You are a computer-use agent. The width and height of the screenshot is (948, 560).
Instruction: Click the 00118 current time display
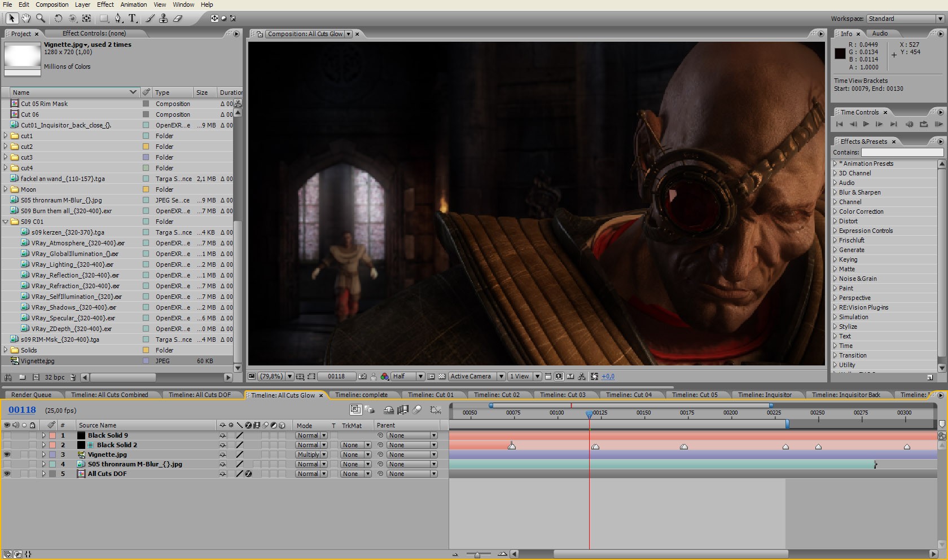pos(22,410)
